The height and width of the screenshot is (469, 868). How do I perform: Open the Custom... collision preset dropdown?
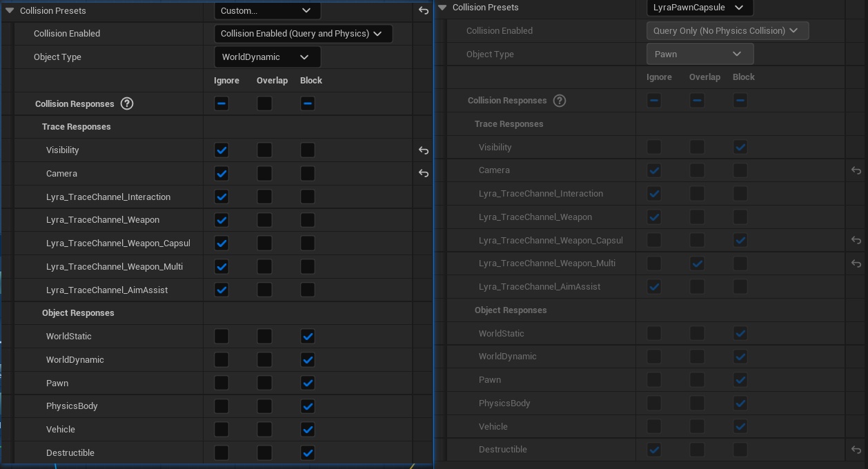click(x=267, y=10)
